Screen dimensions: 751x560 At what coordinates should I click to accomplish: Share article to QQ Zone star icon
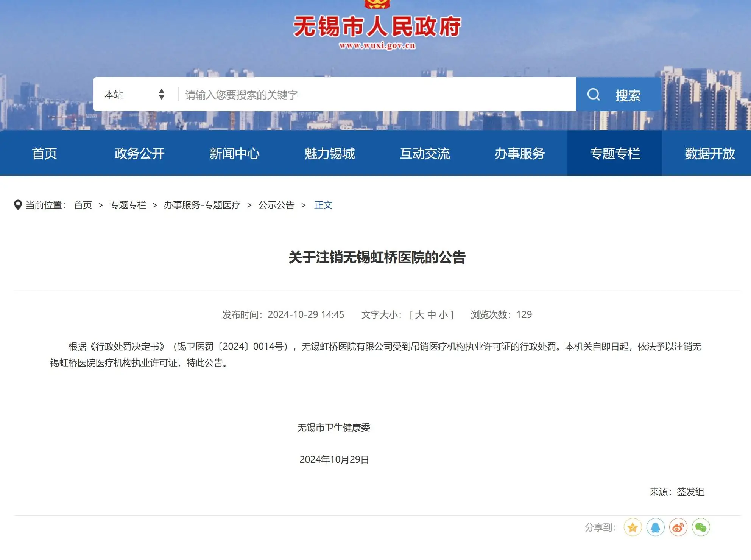click(x=633, y=527)
